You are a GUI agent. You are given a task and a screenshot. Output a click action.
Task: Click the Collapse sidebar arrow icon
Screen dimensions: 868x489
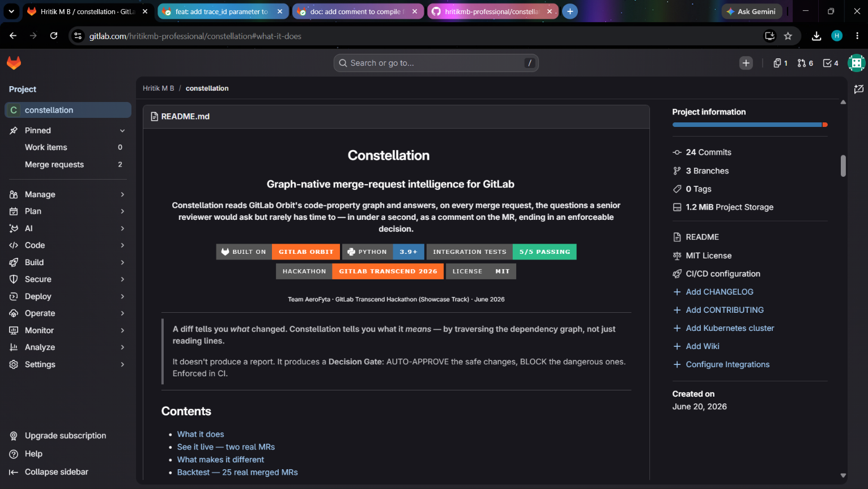tap(14, 472)
